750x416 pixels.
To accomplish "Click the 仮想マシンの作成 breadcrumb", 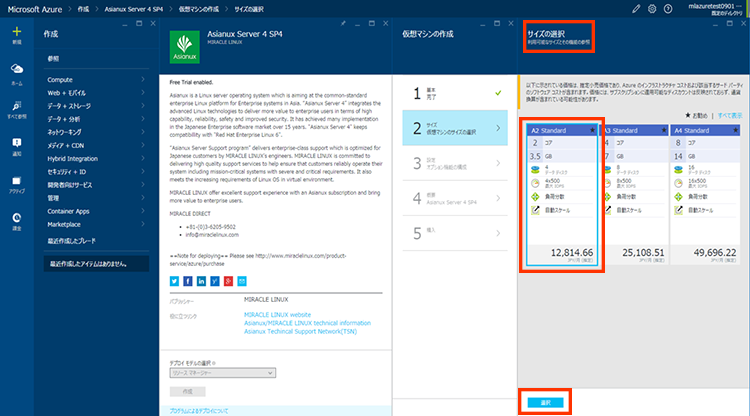I will (199, 9).
